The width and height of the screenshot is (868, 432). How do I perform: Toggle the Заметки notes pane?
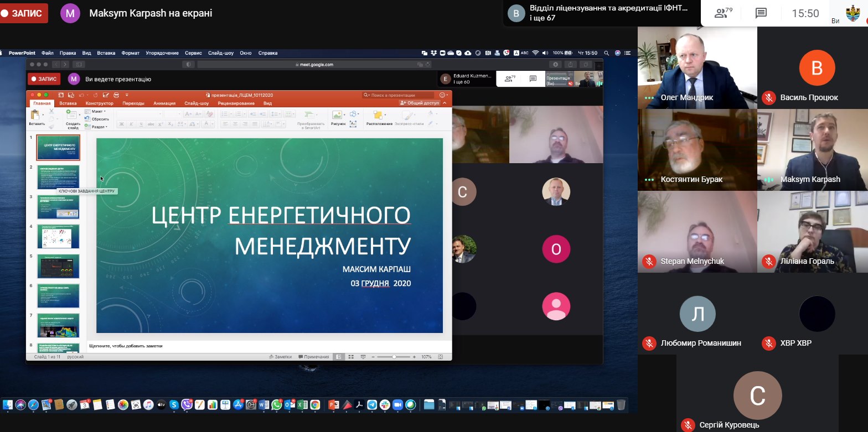pos(280,357)
